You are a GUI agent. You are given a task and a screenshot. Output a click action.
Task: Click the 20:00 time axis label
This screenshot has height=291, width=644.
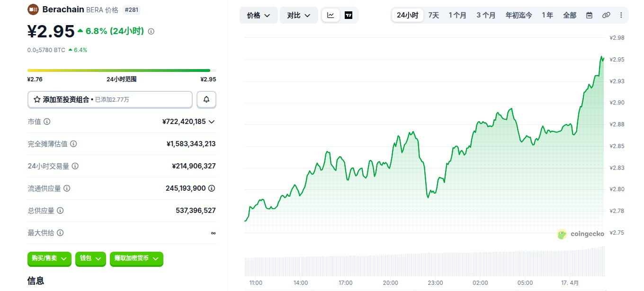pos(391,283)
